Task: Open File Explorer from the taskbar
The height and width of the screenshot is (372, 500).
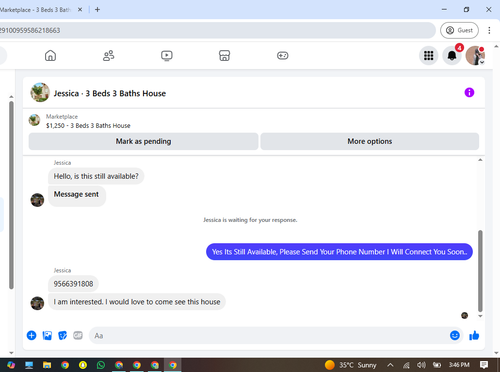Action: (x=47, y=365)
